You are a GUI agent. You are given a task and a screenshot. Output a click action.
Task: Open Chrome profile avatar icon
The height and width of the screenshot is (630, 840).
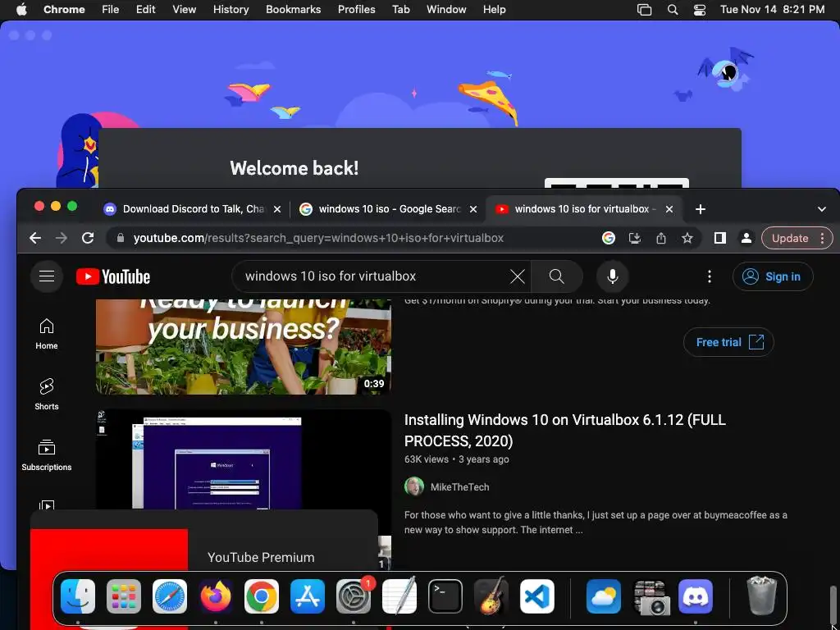click(746, 238)
